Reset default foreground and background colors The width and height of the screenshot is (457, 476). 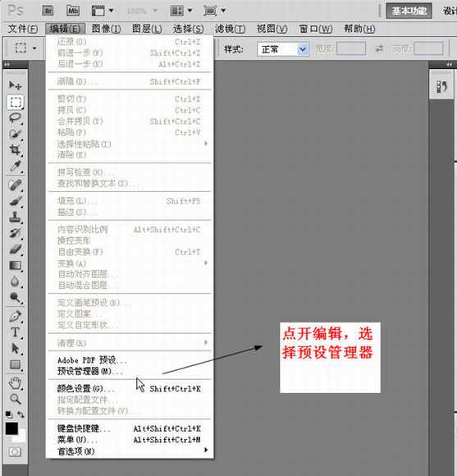[x=9, y=414]
